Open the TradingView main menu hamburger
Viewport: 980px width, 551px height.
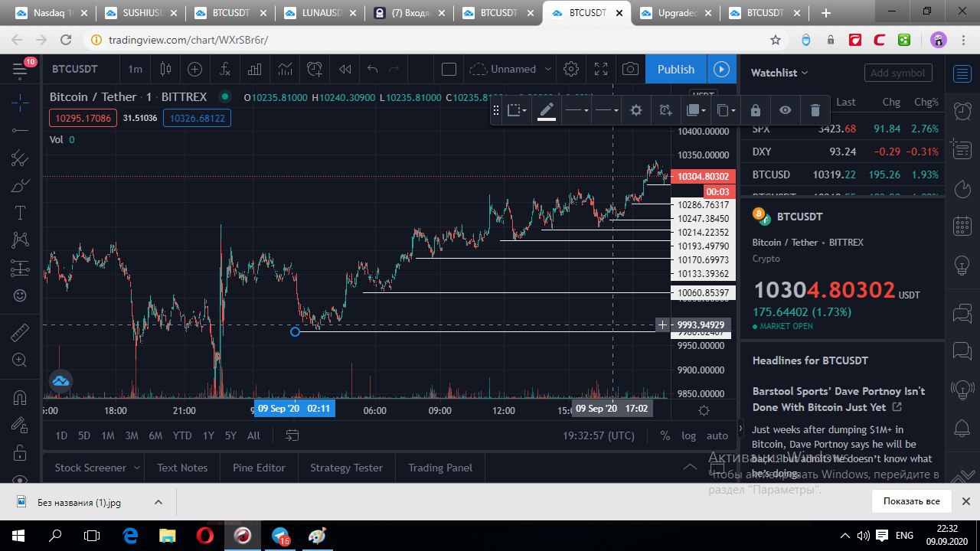pos(21,70)
